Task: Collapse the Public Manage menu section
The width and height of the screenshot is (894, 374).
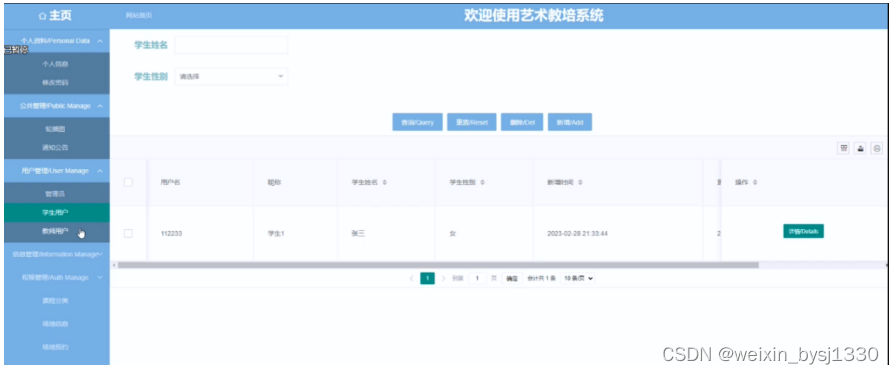Action: coord(56,106)
